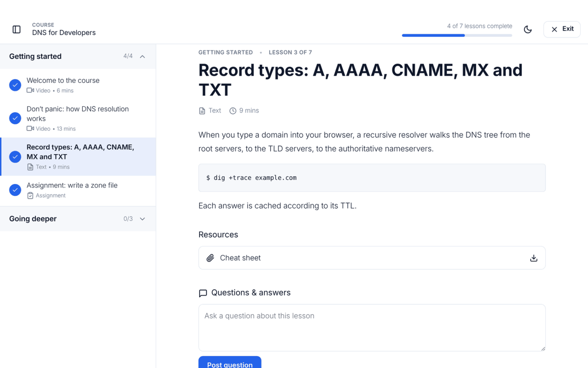The height and width of the screenshot is (368, 588).
Task: Open the Welcome to the course lesson
Action: click(x=78, y=85)
